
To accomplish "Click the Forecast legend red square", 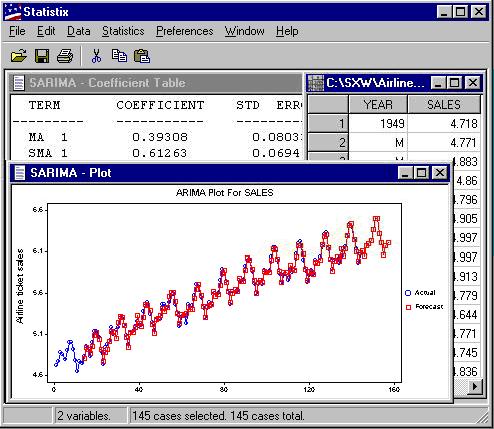I will (409, 307).
